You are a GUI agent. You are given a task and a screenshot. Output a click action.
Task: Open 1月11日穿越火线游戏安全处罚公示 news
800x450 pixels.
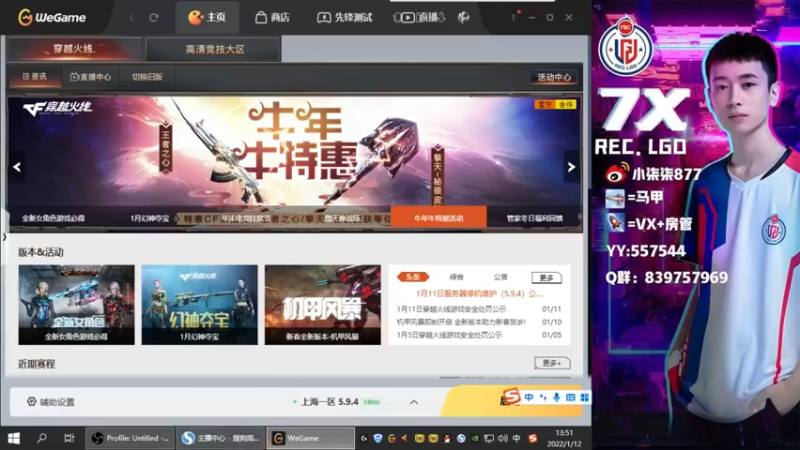click(451, 309)
